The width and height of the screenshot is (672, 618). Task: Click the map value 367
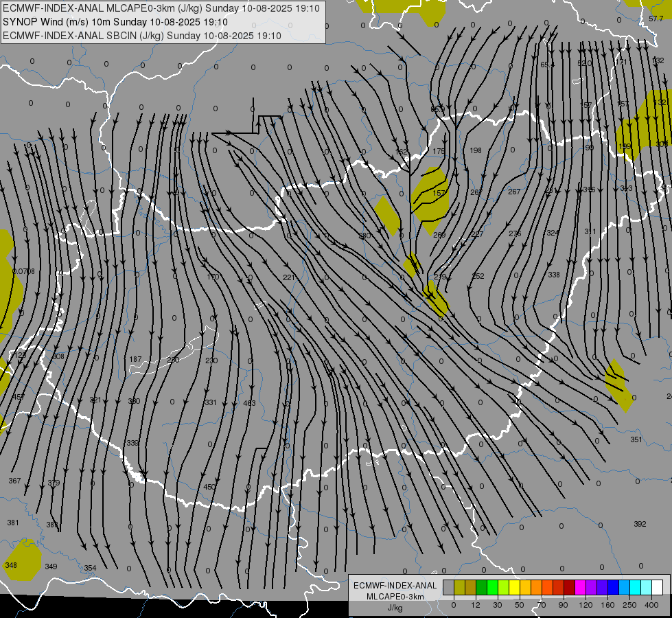14,481
